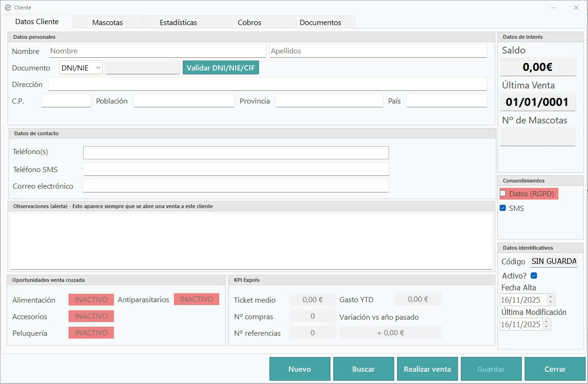The image size is (588, 384).
Task: Click the app logo icon in title bar
Action: point(8,8)
